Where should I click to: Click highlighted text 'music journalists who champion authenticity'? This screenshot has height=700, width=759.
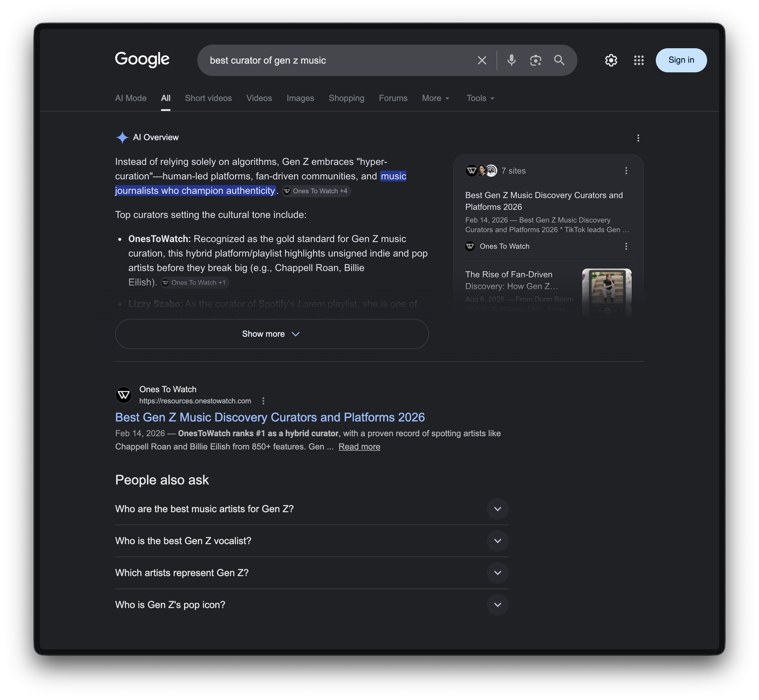click(x=260, y=183)
